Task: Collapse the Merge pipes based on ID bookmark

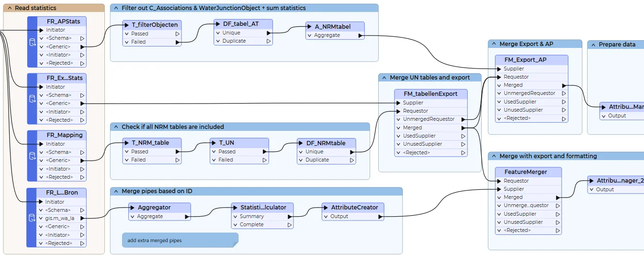Action: 116,191
